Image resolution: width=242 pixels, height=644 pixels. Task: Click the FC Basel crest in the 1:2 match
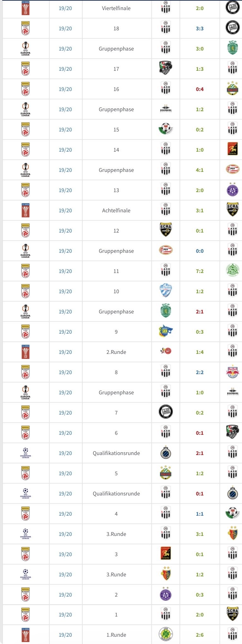[166, 574]
